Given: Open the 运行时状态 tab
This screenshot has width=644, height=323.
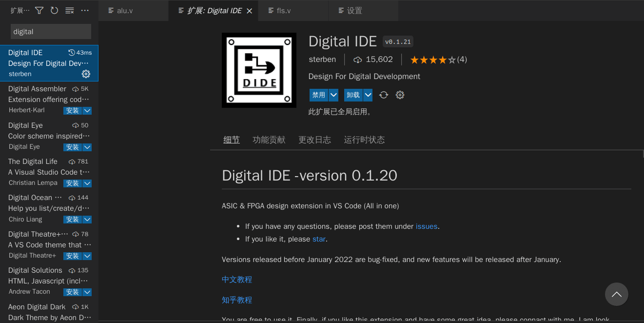Looking at the screenshot, I should 365,140.
